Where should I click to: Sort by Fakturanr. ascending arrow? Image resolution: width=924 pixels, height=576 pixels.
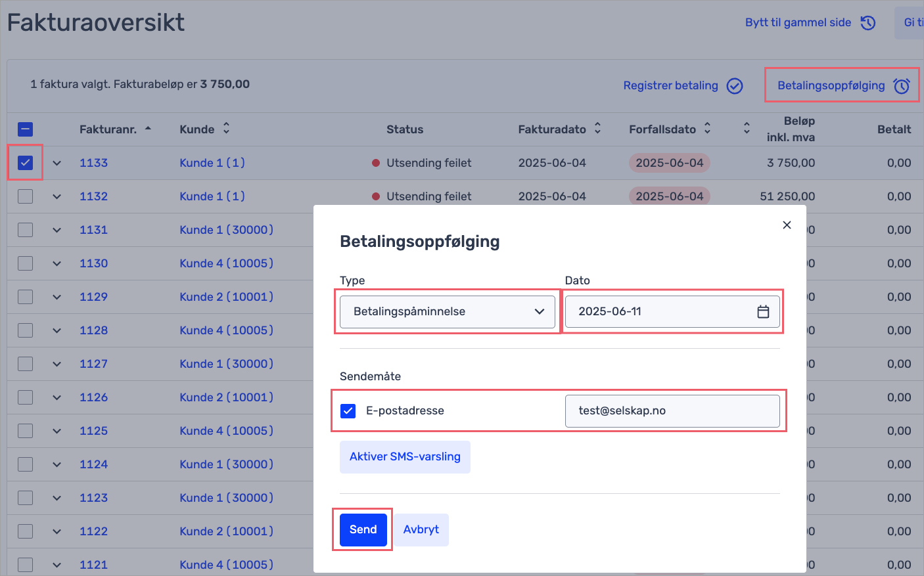(148, 129)
